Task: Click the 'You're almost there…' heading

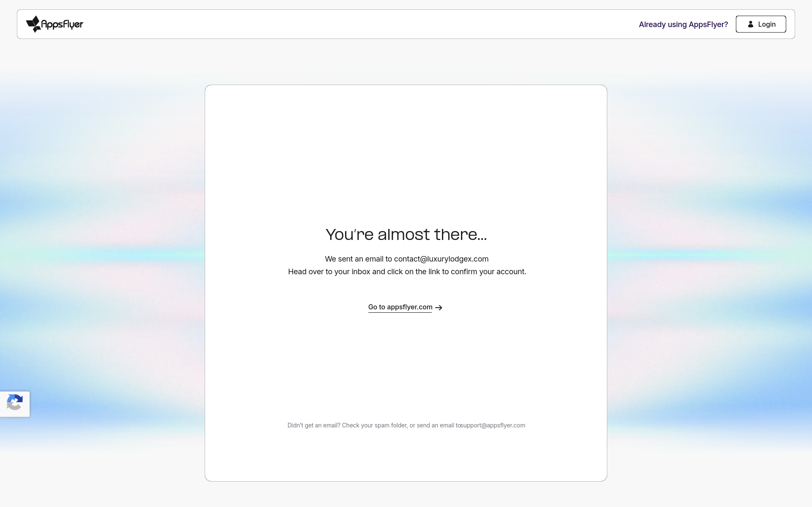Action: (406, 234)
